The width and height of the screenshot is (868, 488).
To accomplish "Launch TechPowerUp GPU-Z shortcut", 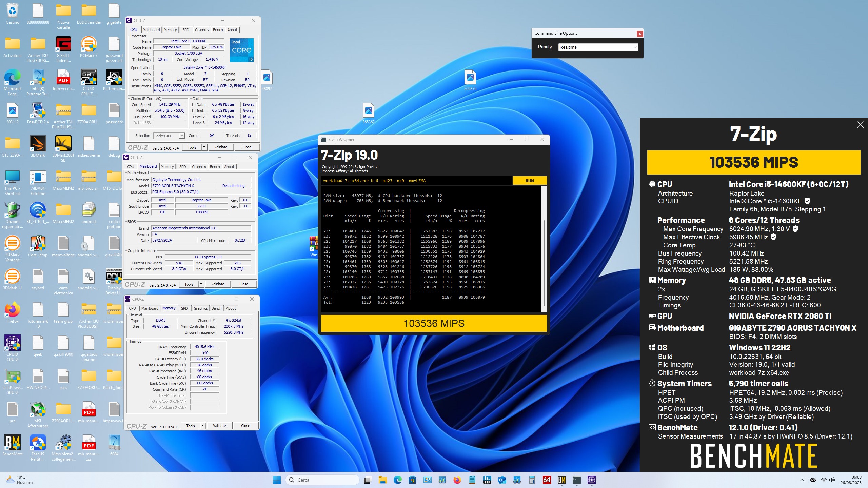I will tap(13, 381).
